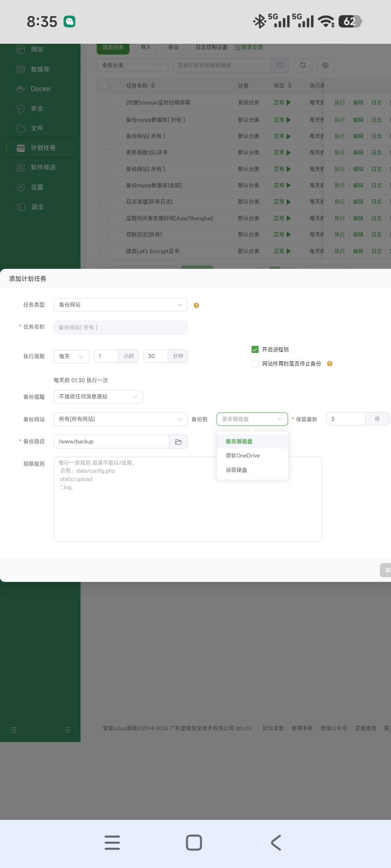The height and width of the screenshot is (868, 391).
Task: Click the 添加任务 green button
Action: (x=113, y=48)
